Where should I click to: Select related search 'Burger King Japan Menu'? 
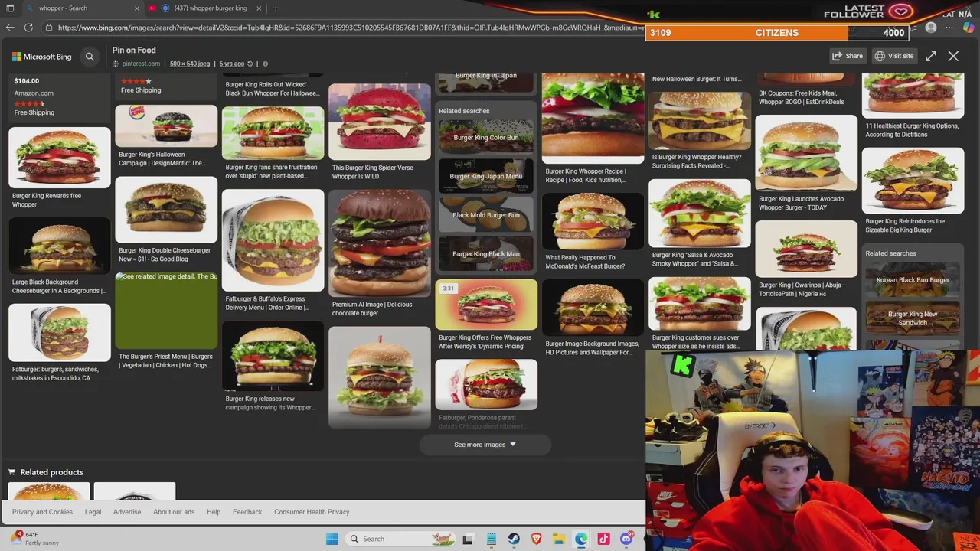pos(486,176)
